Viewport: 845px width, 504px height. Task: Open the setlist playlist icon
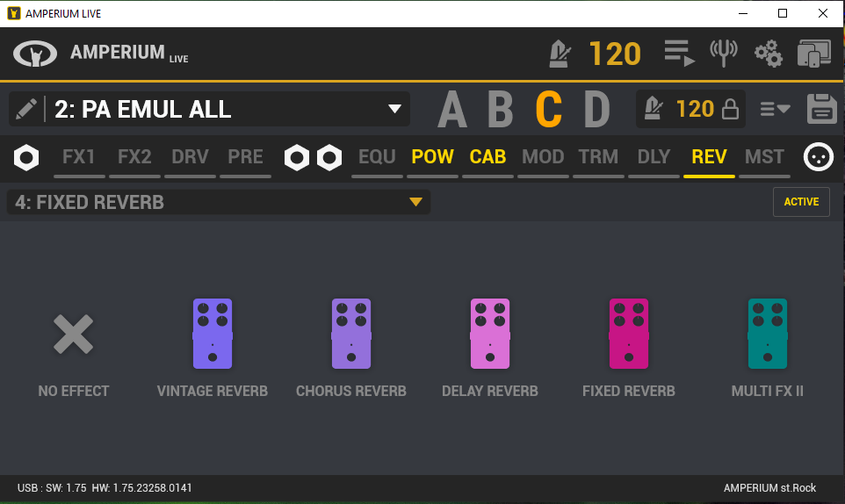click(x=679, y=54)
